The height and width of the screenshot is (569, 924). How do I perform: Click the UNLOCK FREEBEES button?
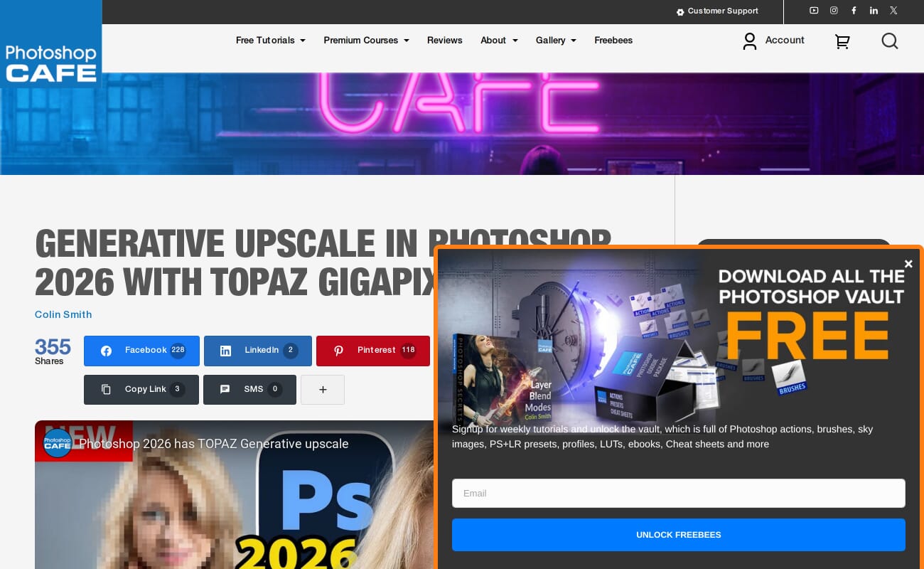[679, 535]
